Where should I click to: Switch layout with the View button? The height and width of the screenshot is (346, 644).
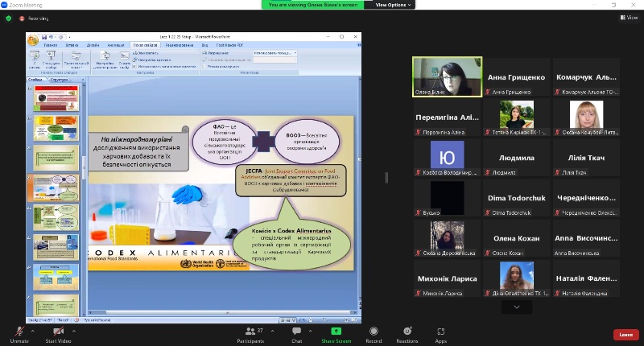(x=627, y=17)
